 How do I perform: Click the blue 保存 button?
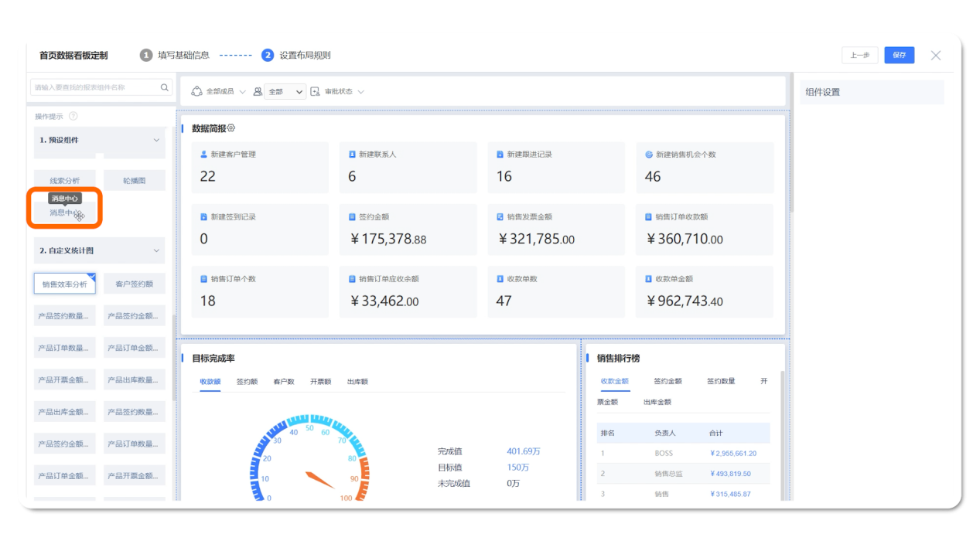click(899, 55)
